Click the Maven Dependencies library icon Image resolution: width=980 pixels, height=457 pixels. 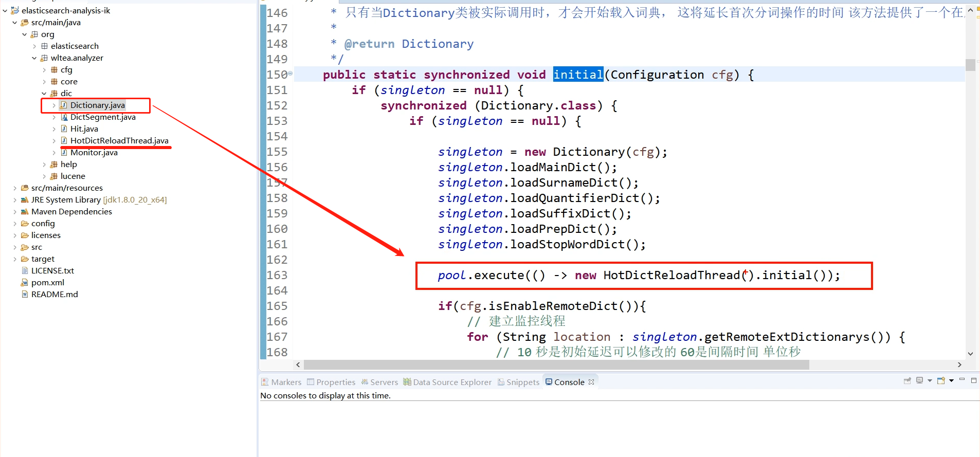(25, 211)
